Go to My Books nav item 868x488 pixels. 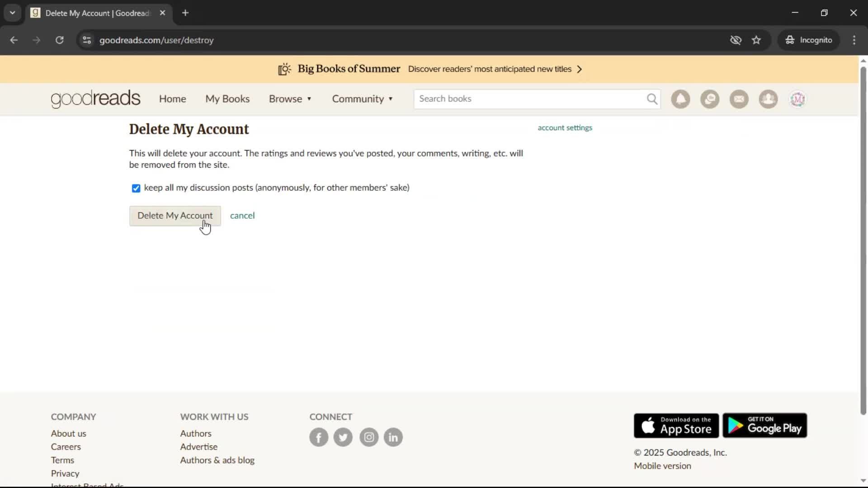227,99
